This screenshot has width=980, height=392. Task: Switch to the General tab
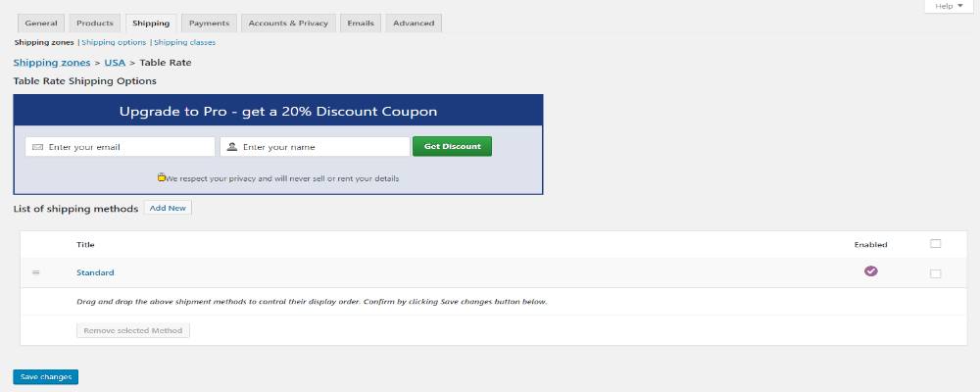click(41, 23)
